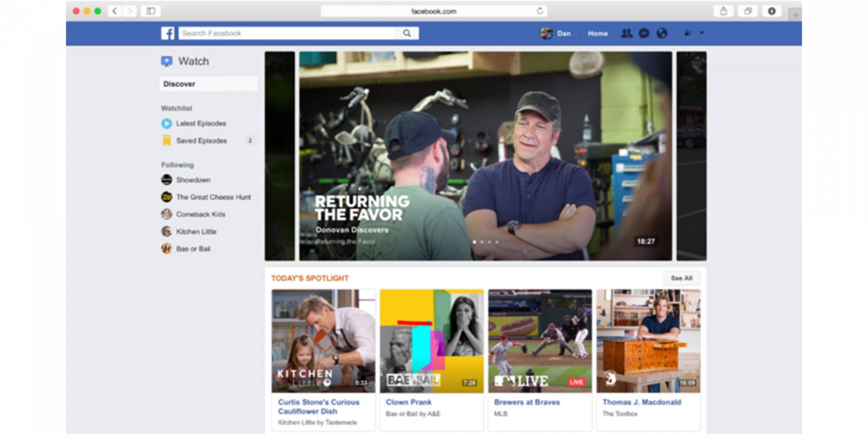Select the third carousel dot
Screen dimensions: 868x434
coord(489,242)
